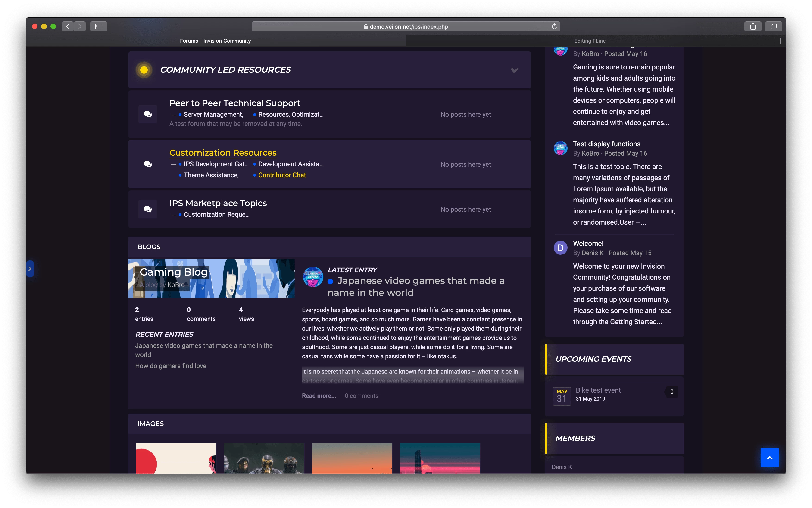Open the Share icon in toolbar
This screenshot has width=812, height=508.
[753, 26]
